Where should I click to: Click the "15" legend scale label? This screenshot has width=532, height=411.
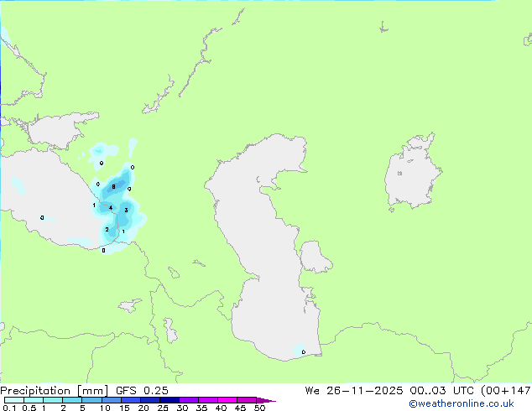click(x=124, y=408)
